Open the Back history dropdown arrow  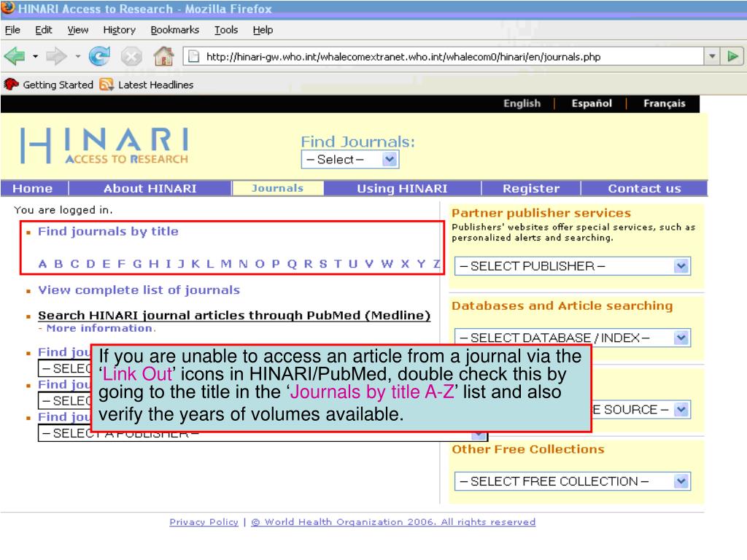click(x=35, y=57)
